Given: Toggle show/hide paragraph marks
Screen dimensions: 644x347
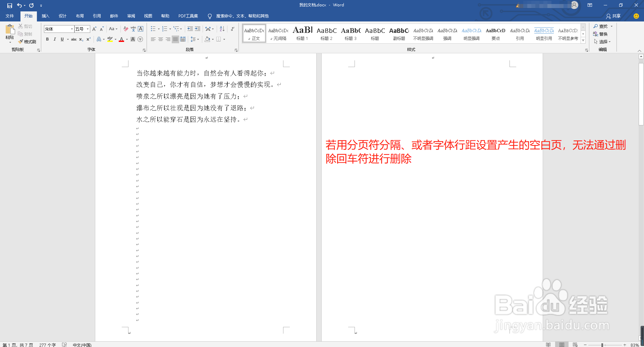Looking at the screenshot, I should tap(232, 29).
